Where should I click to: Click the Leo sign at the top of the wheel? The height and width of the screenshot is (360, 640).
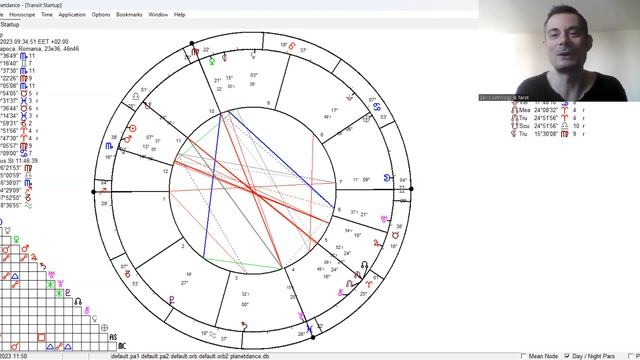(292, 46)
